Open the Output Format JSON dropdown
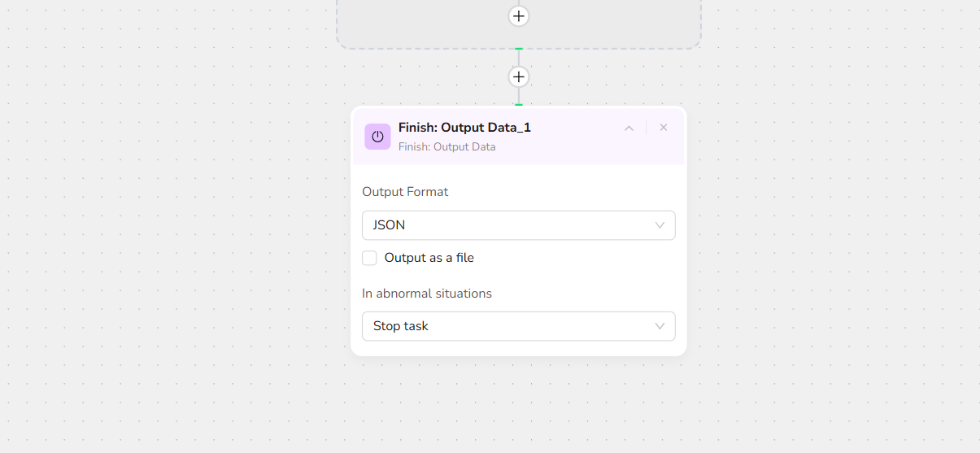Image resolution: width=980 pixels, height=453 pixels. (x=518, y=225)
